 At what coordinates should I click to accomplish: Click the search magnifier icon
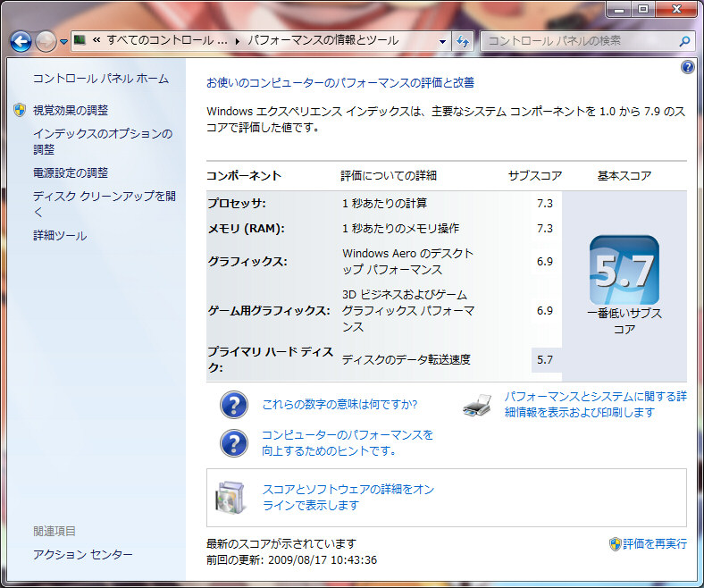pyautogui.click(x=683, y=41)
